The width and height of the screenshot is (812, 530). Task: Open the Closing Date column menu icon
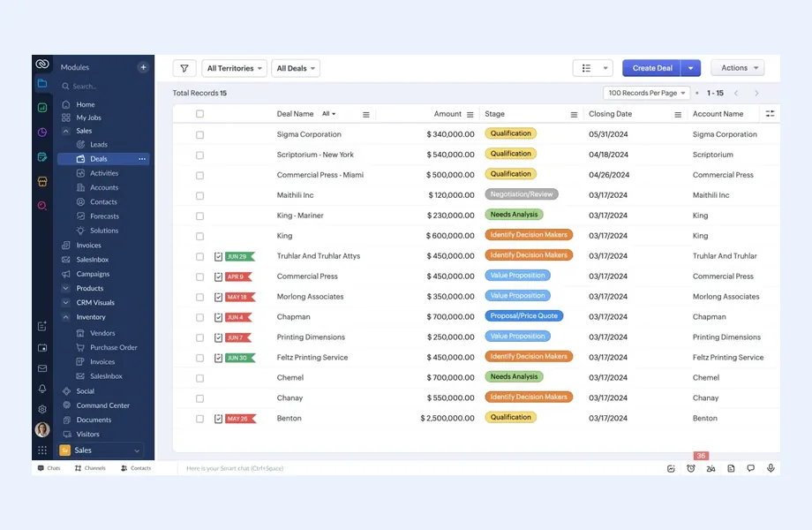tap(677, 115)
